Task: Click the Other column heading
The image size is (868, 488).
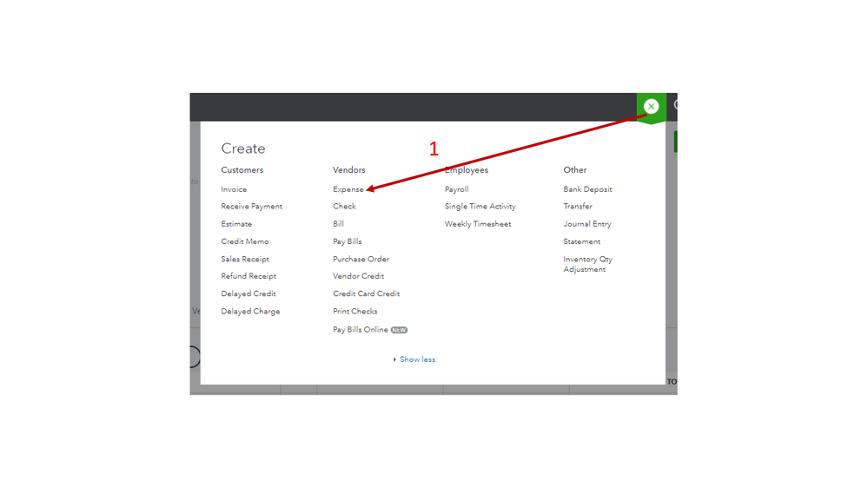Action: coord(574,170)
